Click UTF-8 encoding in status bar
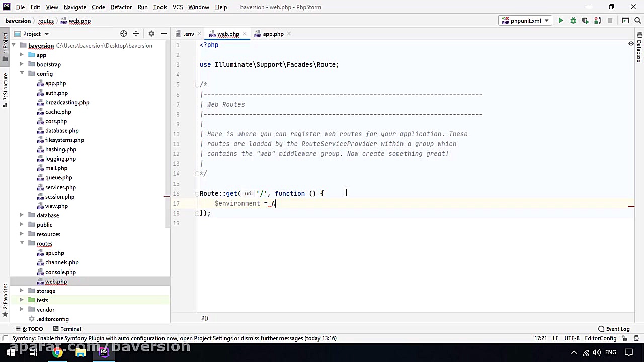Image resolution: width=644 pixels, height=362 pixels. point(572,338)
